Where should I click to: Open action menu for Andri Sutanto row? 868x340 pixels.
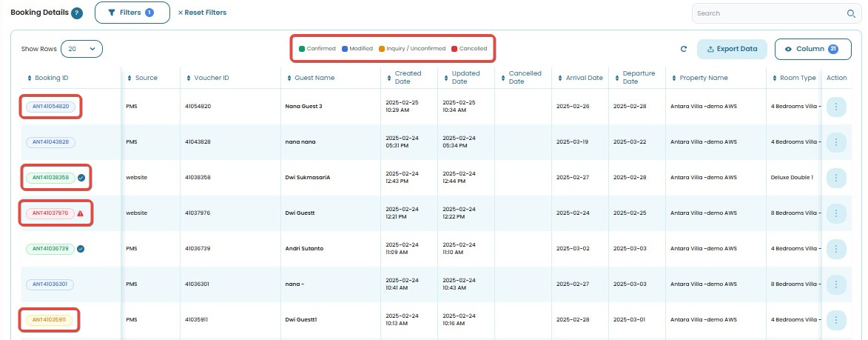(x=836, y=249)
